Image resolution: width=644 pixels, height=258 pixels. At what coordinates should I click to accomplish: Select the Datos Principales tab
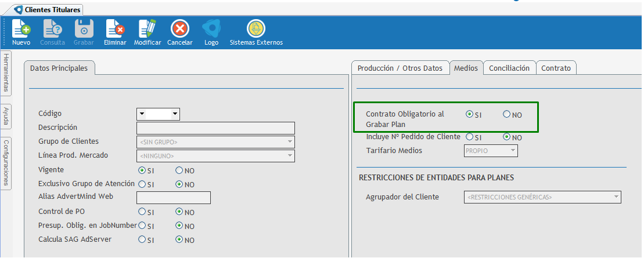(x=59, y=68)
